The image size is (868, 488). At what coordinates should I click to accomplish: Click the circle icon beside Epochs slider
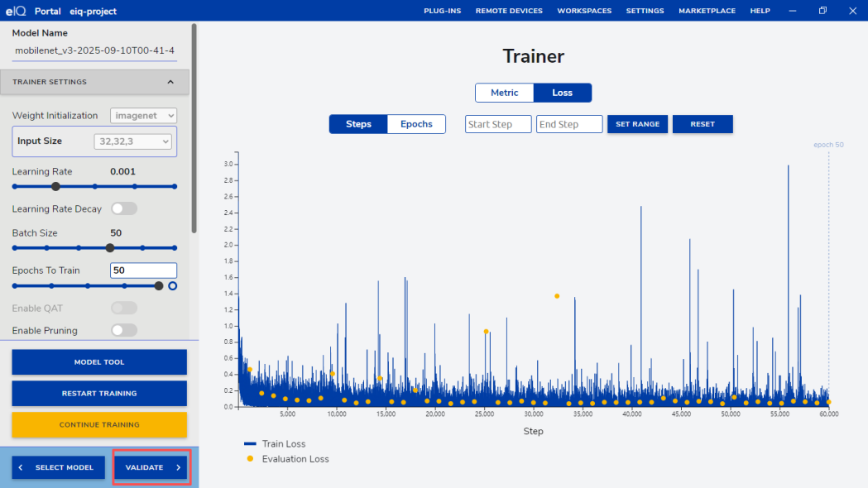pos(172,285)
